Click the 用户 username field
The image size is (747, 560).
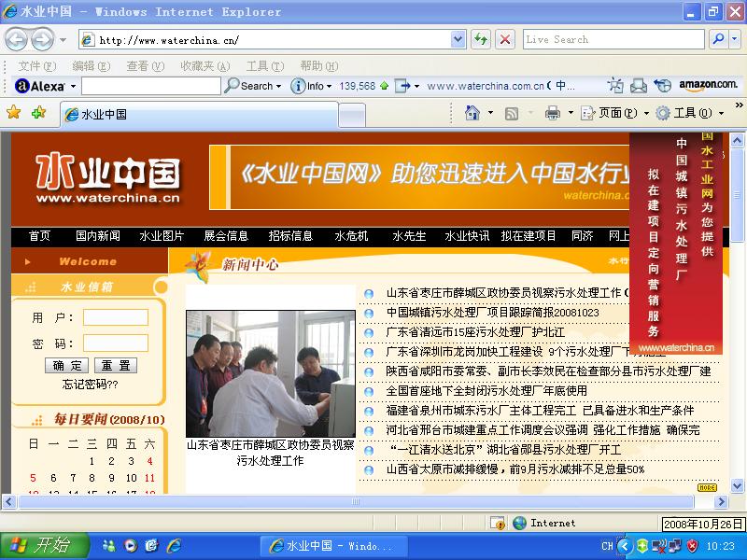[116, 317]
